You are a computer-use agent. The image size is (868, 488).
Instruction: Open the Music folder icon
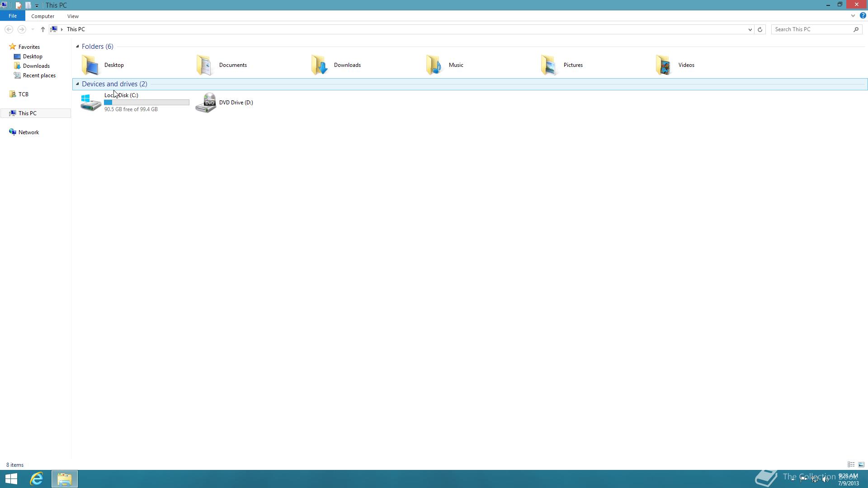pos(434,65)
